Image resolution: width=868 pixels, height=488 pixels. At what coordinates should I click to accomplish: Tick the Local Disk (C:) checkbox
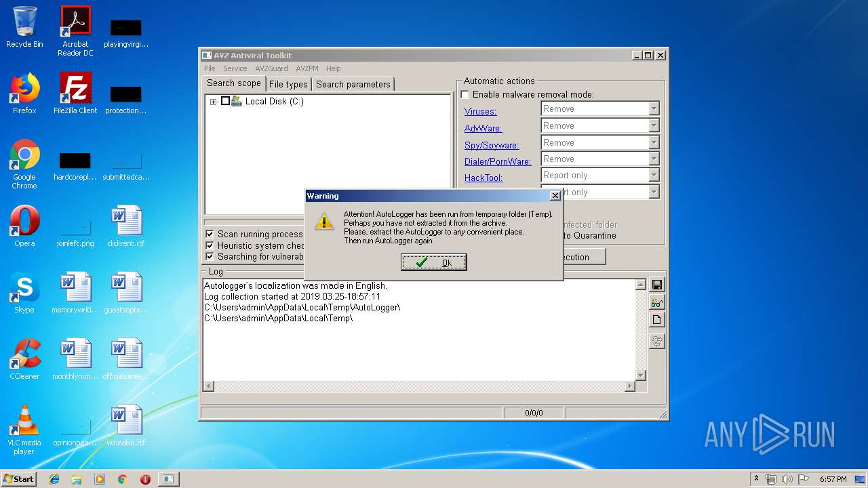[226, 101]
